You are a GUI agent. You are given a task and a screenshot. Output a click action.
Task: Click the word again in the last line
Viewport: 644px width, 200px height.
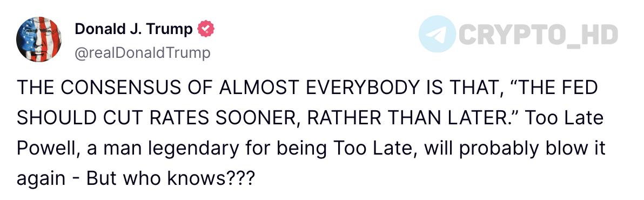click(x=42, y=179)
